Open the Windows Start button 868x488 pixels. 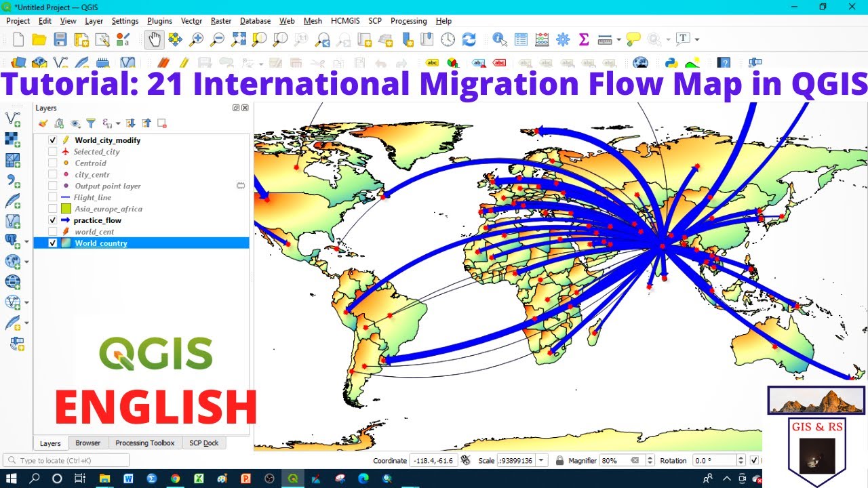[x=12, y=479]
